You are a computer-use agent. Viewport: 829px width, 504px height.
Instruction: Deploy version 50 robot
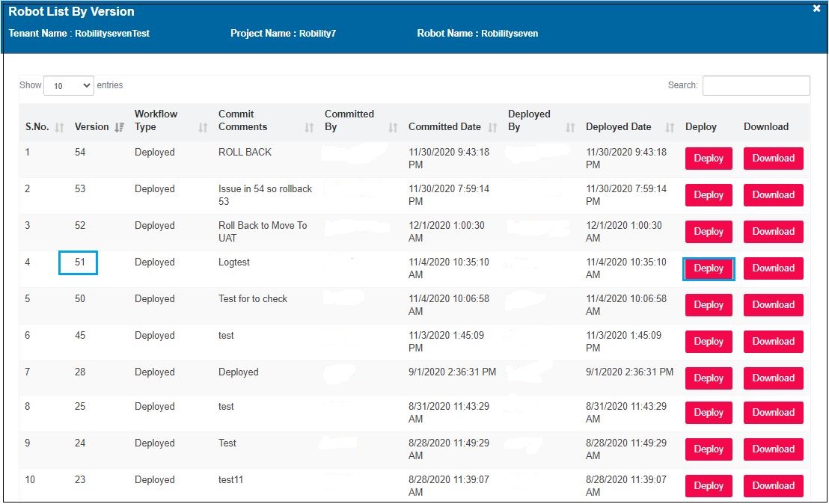click(x=709, y=305)
